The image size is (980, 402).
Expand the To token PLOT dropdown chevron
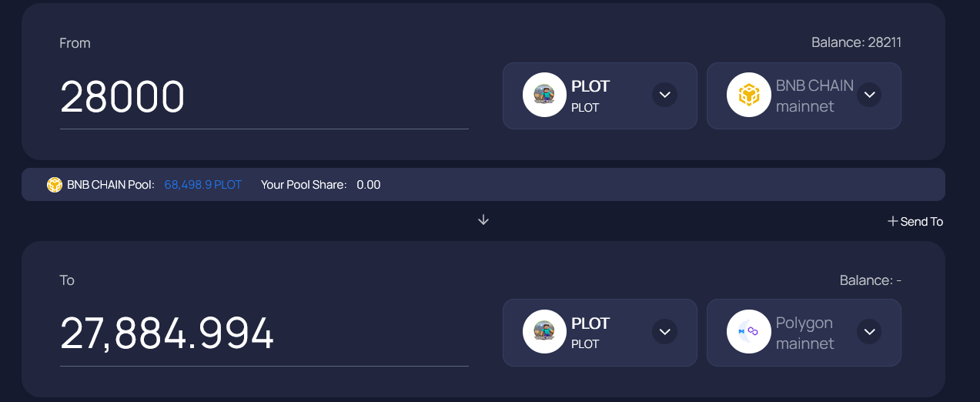click(x=665, y=332)
